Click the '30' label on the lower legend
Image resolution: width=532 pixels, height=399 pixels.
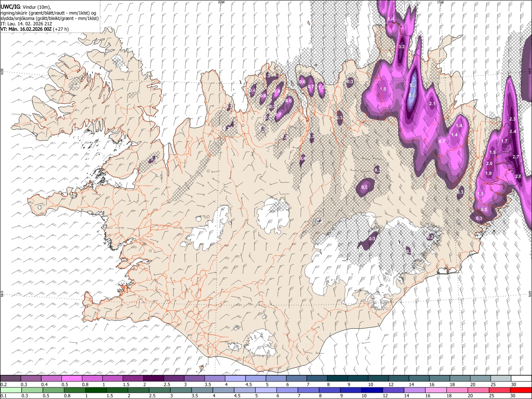pos(514,396)
